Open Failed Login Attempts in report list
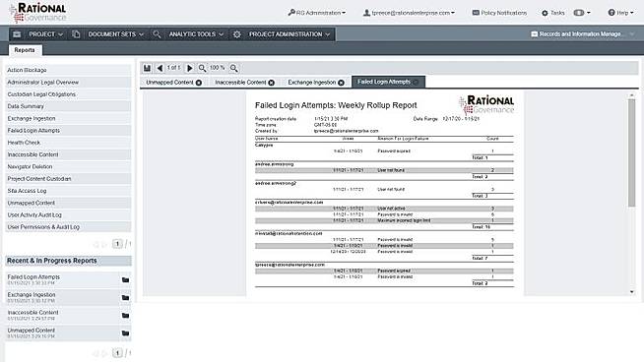 click(68, 131)
